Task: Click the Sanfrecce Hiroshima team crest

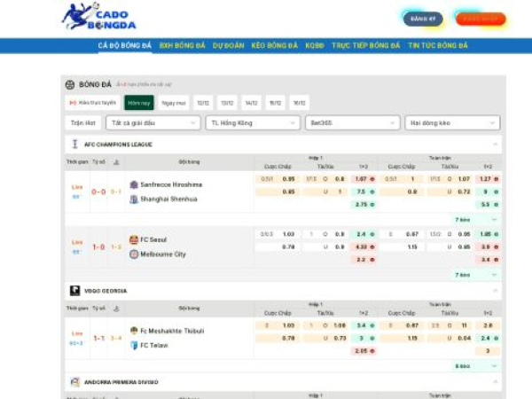Action: pyautogui.click(x=134, y=184)
